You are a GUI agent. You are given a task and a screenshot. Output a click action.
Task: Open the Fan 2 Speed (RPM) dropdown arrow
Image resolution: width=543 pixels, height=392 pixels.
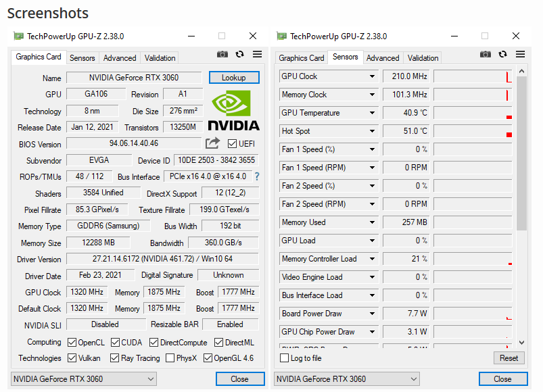pos(372,204)
